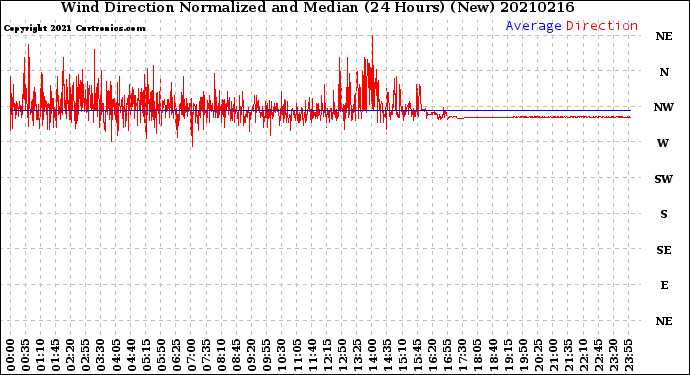Click the 10:30 time axis label
Image resolution: width=690 pixels, height=375 pixels.
(282, 355)
